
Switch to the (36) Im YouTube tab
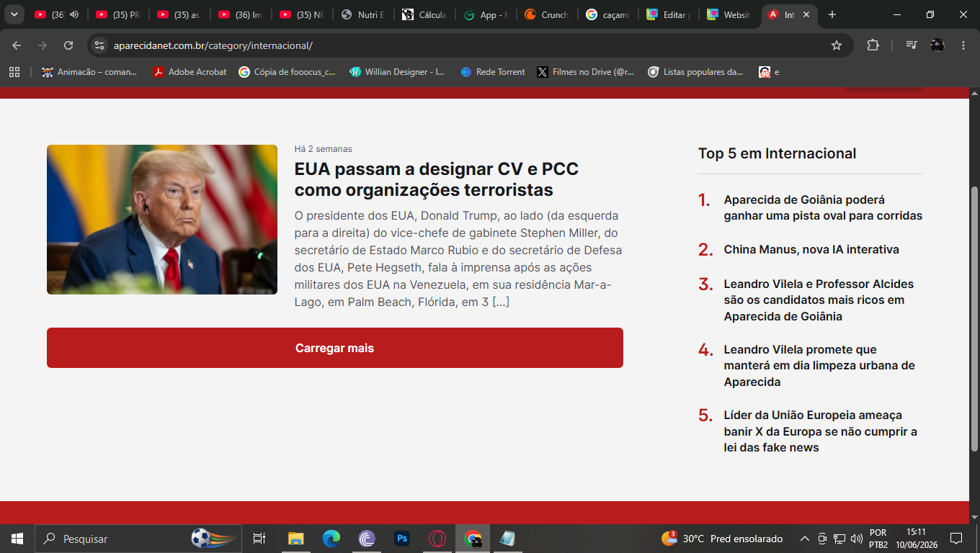tap(241, 14)
